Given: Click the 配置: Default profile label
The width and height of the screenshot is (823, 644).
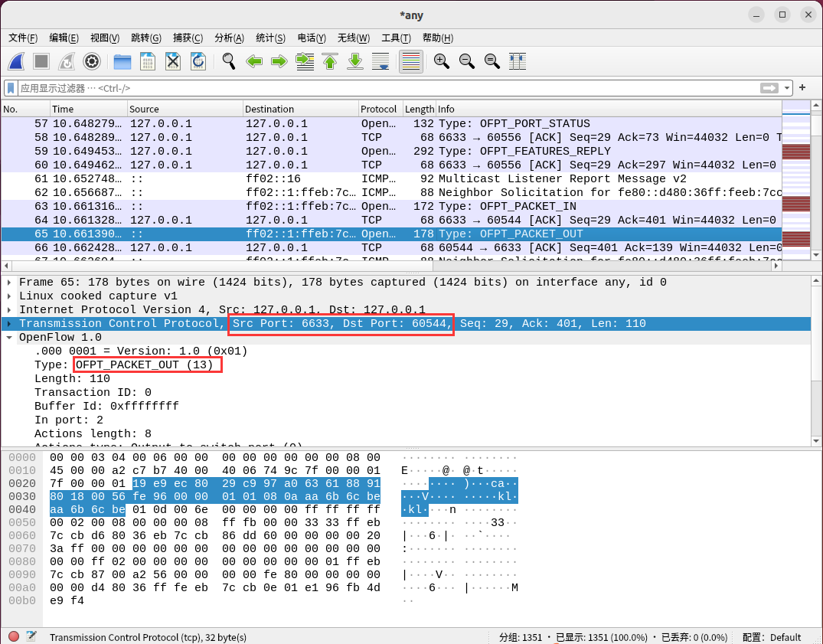Looking at the screenshot, I should [772, 637].
